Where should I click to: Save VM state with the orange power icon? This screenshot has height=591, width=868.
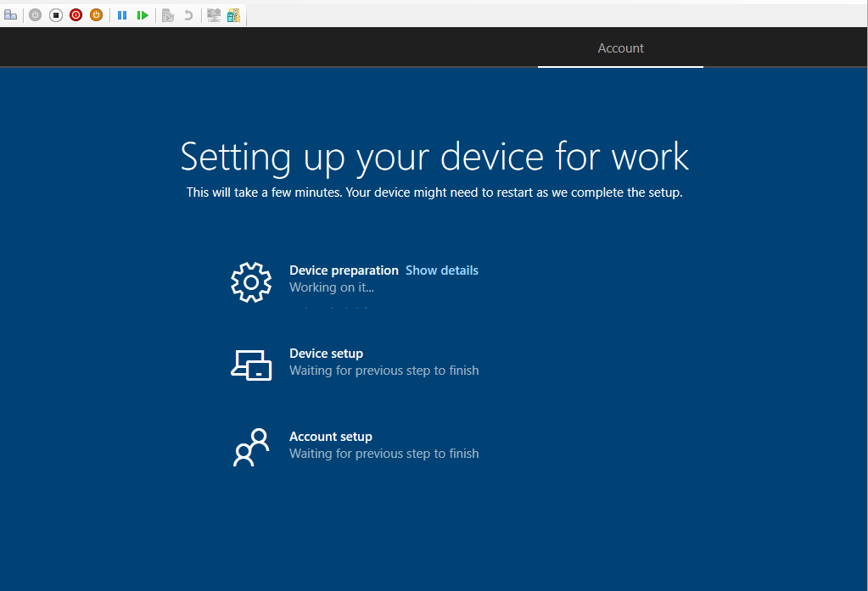tap(96, 15)
